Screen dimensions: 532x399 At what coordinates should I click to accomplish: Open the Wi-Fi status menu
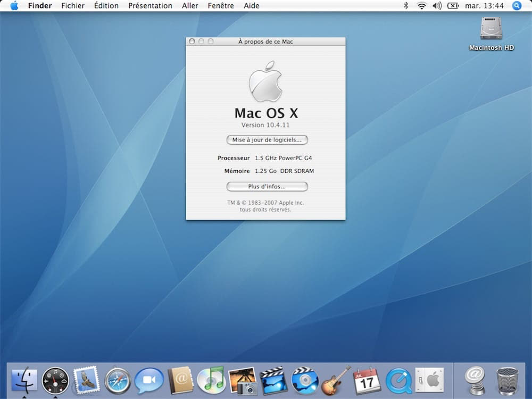[x=421, y=6]
